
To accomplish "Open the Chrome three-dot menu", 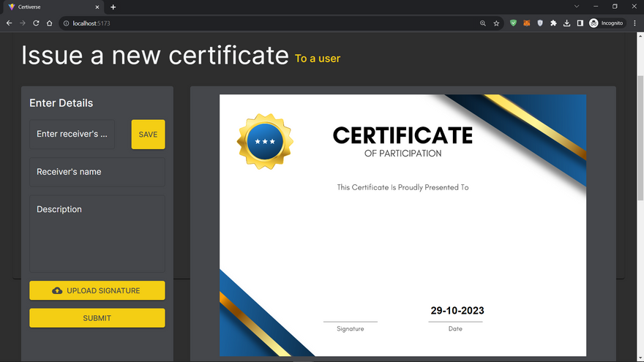I will (x=634, y=23).
